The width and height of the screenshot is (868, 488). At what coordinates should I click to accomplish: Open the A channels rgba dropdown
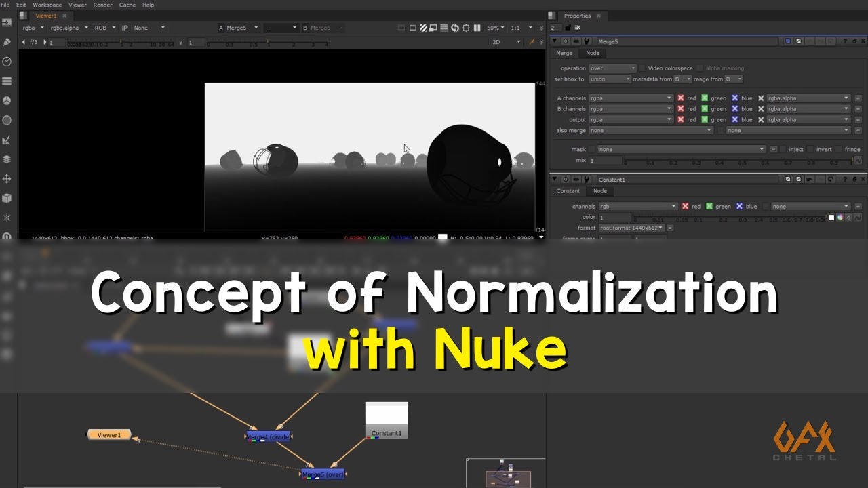pos(631,98)
